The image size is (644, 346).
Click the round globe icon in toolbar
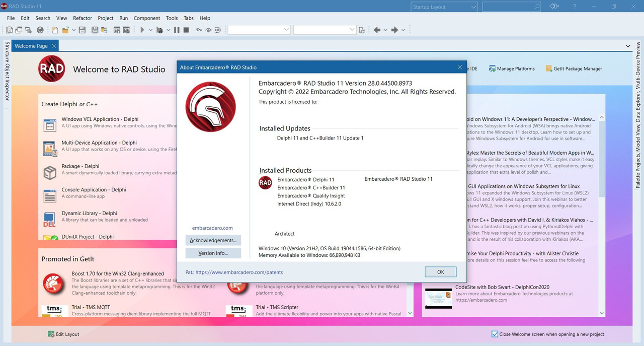(40, 30)
